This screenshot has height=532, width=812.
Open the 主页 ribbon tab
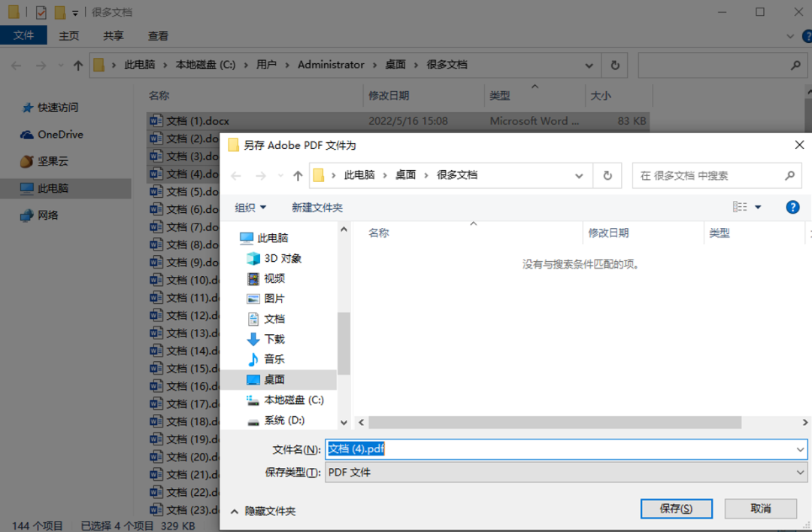69,36
